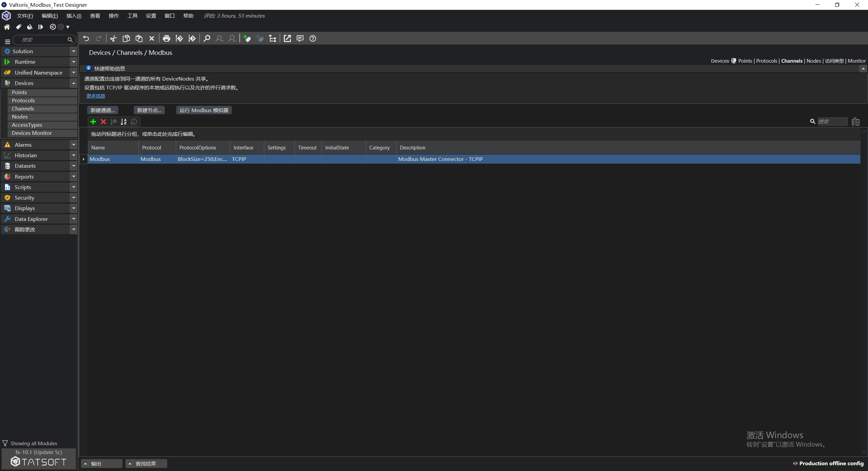Open the 更多信息 link

click(96, 96)
